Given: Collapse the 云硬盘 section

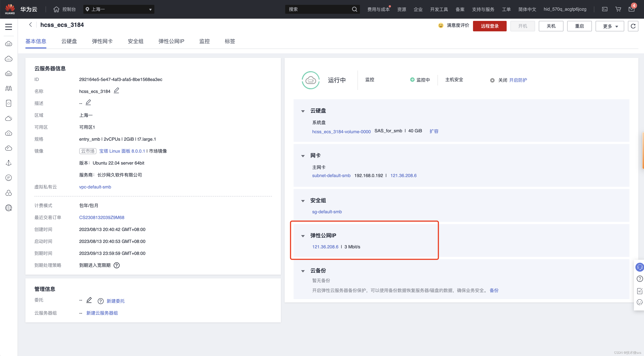Looking at the screenshot, I should click(303, 111).
